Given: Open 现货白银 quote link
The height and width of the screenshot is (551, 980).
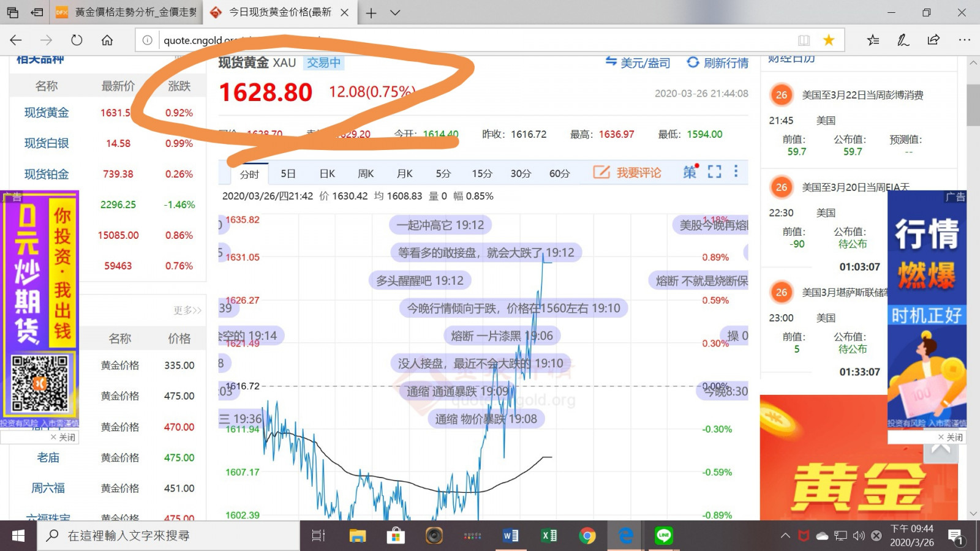Looking at the screenshot, I should click(47, 143).
